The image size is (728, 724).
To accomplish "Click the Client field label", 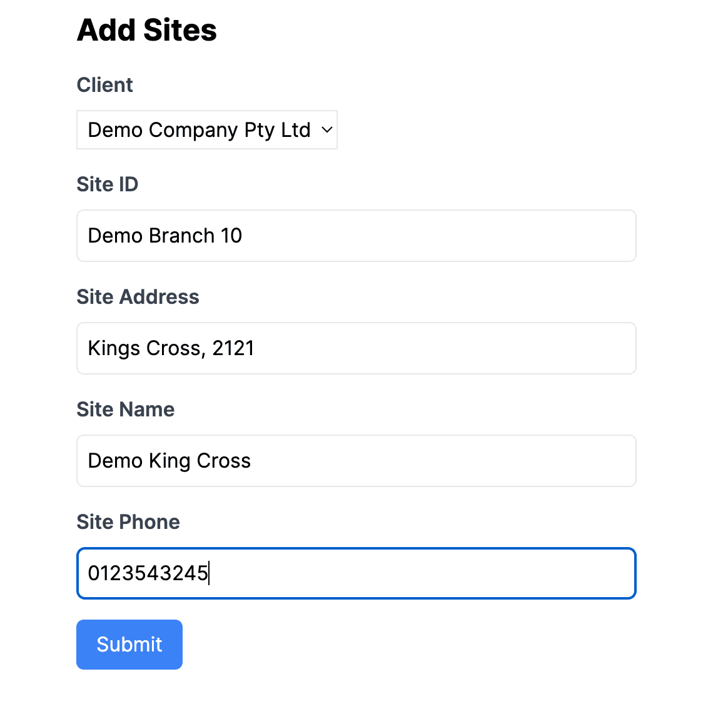I will click(105, 85).
